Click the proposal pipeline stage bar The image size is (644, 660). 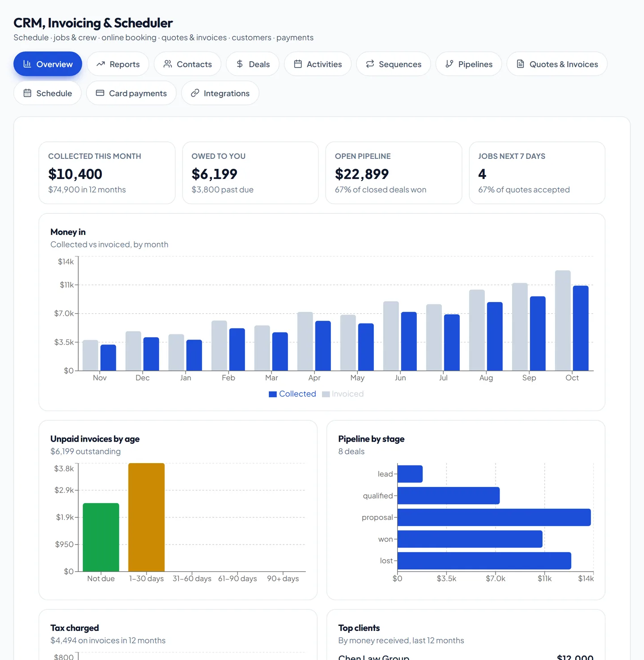tap(494, 517)
